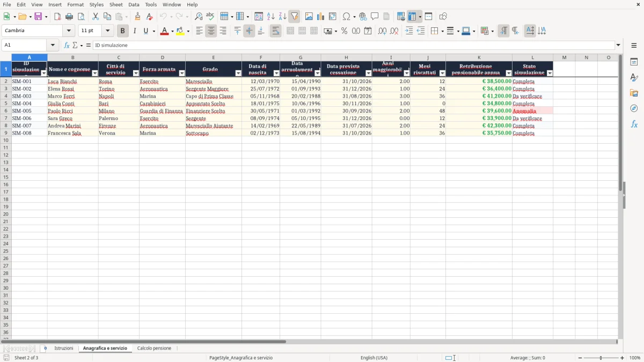Select the Clone Formatting paintbrush
Viewport: 644px width, 362px height.
point(137,17)
